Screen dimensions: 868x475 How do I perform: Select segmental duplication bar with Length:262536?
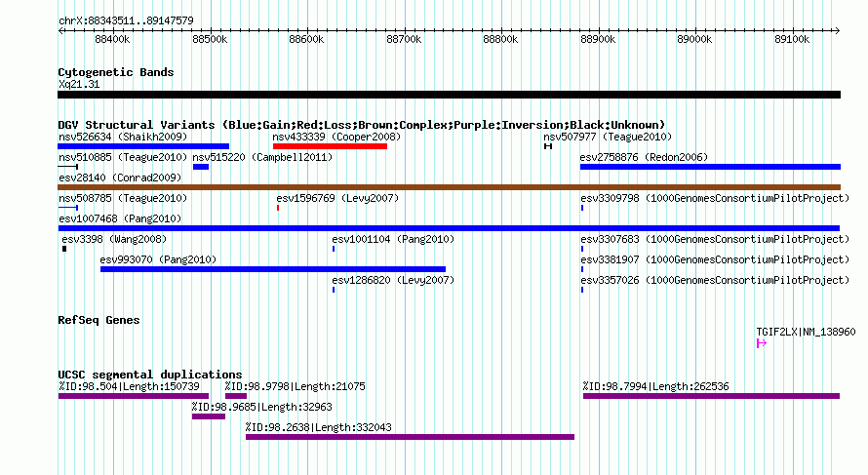click(x=711, y=396)
